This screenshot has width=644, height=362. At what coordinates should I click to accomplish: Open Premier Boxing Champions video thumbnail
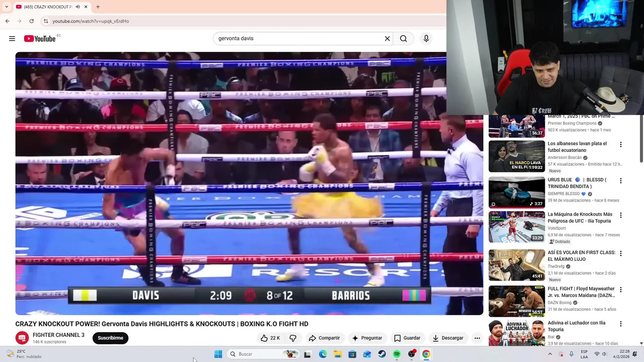(517, 126)
